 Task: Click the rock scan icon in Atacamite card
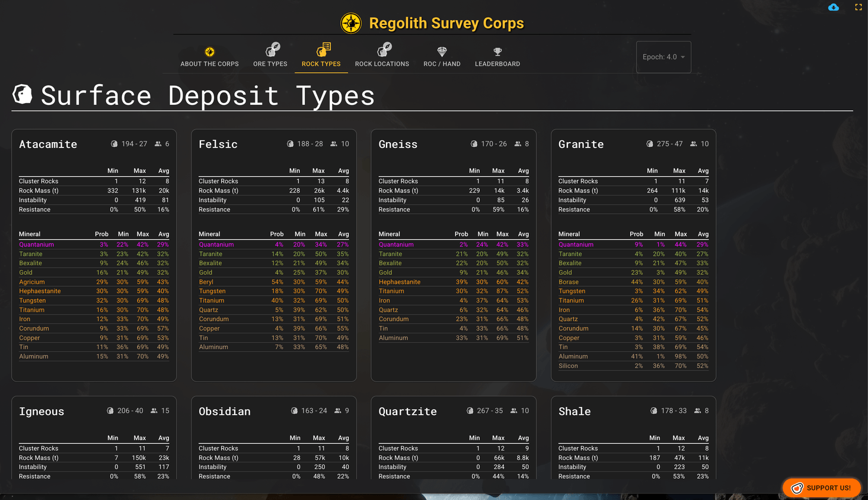pyautogui.click(x=114, y=144)
